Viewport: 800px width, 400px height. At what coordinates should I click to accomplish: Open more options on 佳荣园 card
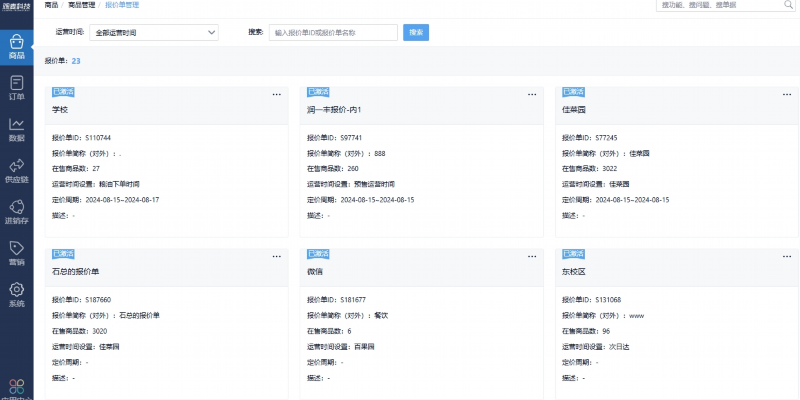click(x=789, y=94)
